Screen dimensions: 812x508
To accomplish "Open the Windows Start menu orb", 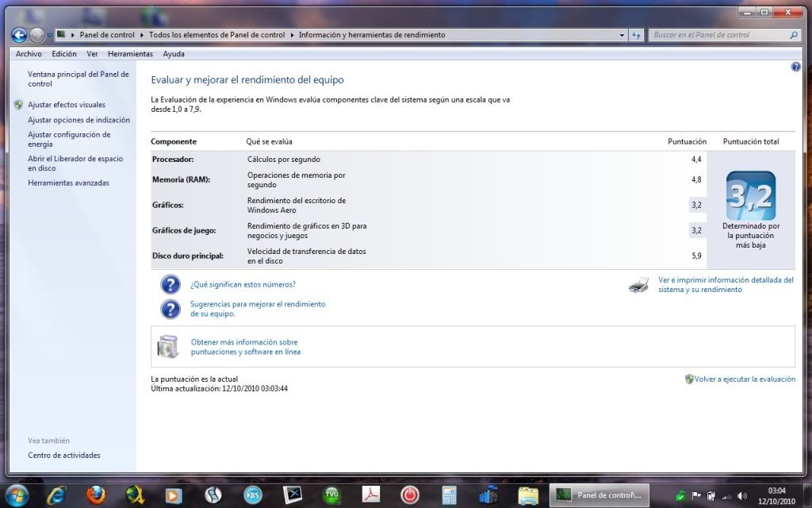I will [x=16, y=495].
